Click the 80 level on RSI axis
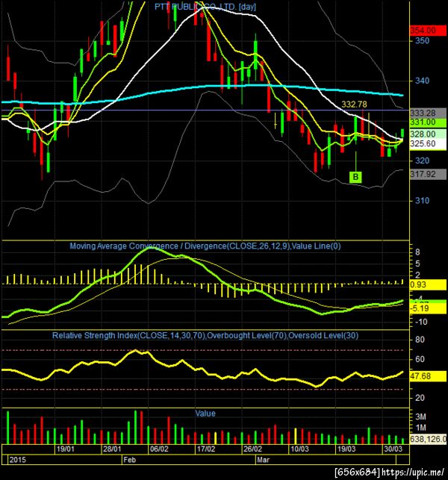The width and height of the screenshot is (448, 480). pos(420,340)
